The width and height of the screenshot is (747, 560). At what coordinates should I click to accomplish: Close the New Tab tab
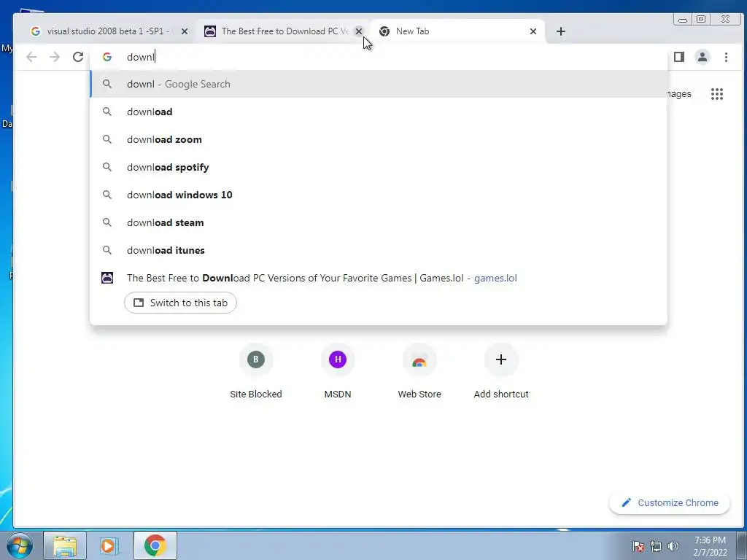(x=533, y=31)
